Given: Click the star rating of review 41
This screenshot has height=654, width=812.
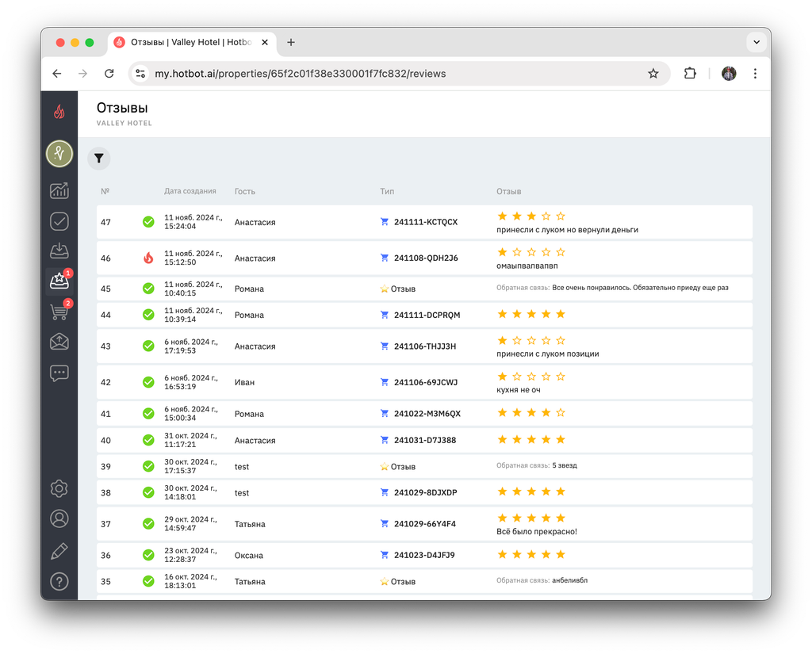Looking at the screenshot, I should tap(530, 413).
